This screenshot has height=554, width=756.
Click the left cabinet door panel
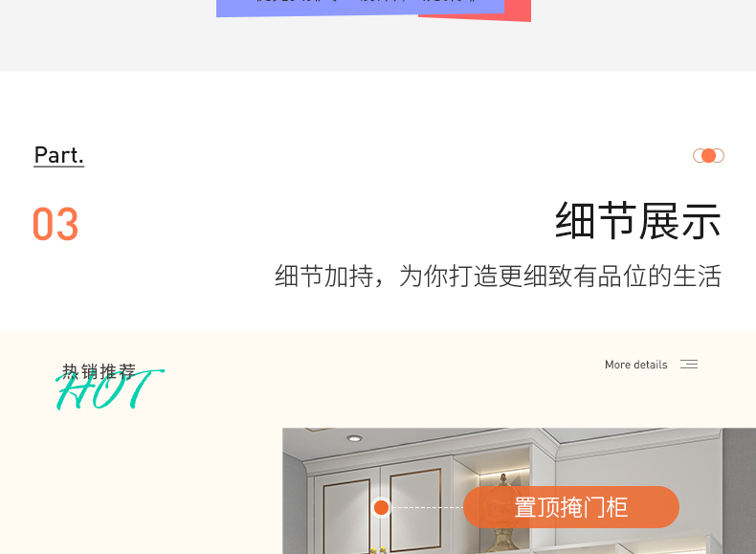pyautogui.click(x=346, y=518)
